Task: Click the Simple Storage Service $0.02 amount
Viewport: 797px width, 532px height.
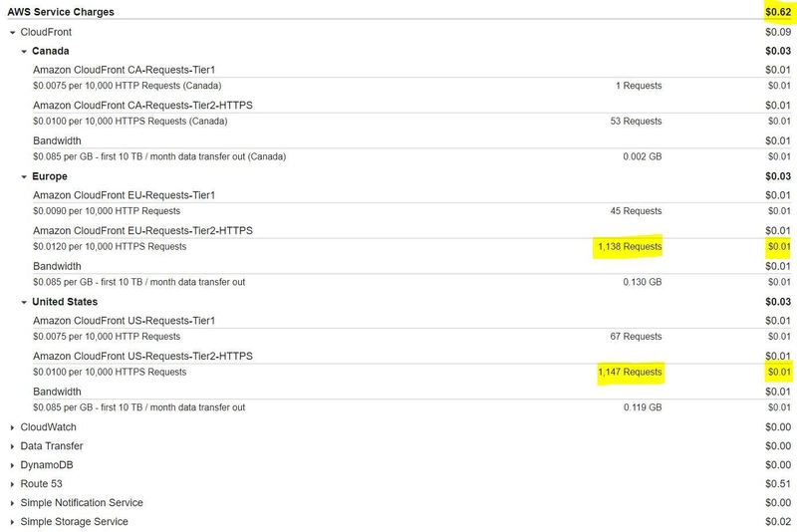Action: click(x=778, y=521)
